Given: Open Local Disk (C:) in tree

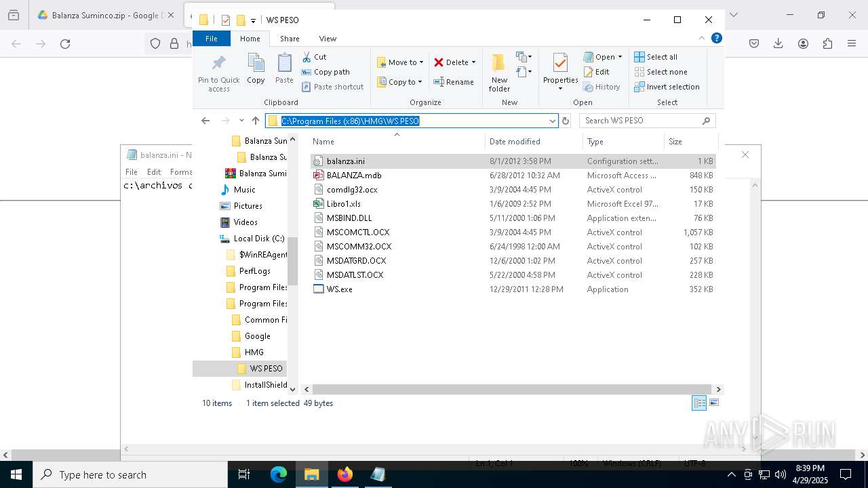Looking at the screenshot, I should (x=252, y=239).
